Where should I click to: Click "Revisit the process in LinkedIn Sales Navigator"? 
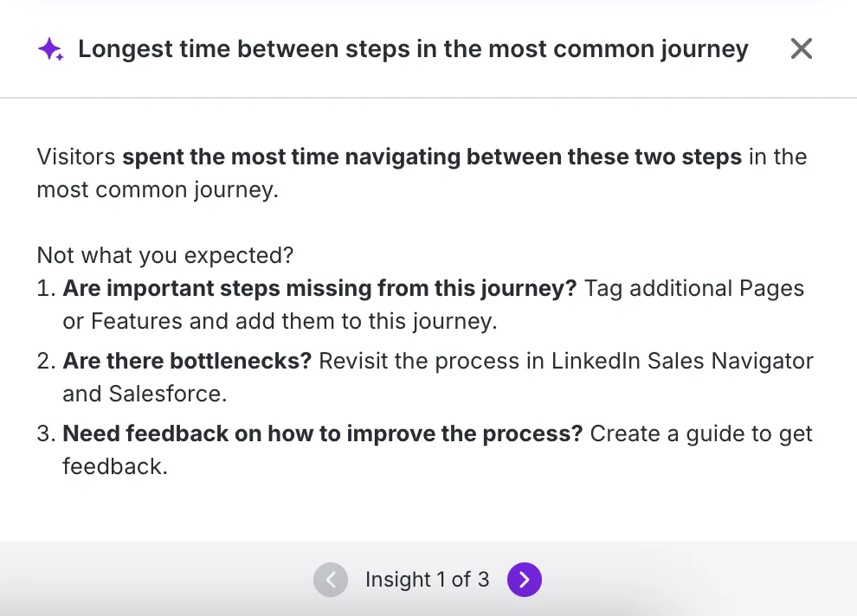click(566, 361)
